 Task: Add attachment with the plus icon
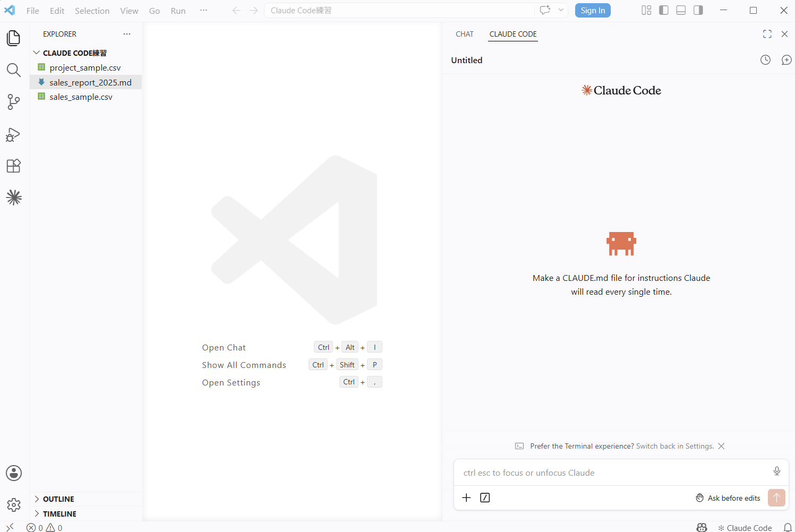pyautogui.click(x=466, y=497)
